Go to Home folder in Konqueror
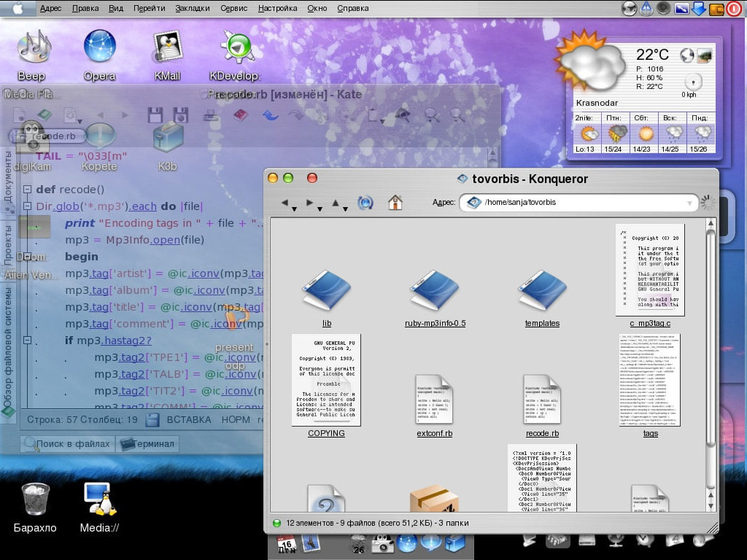 coord(395,203)
